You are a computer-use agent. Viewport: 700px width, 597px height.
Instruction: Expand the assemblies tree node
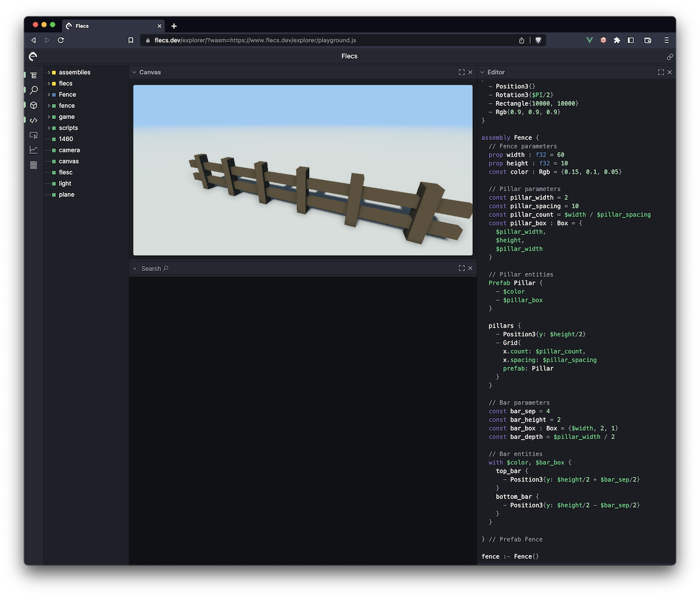coord(48,72)
